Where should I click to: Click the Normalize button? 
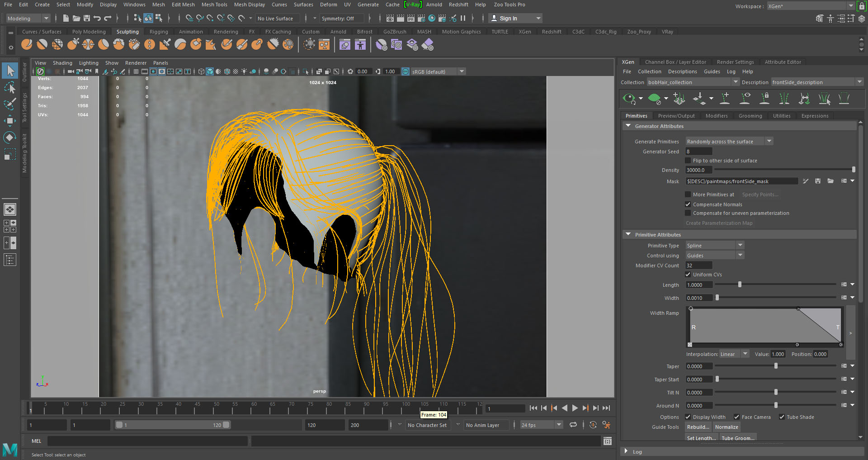[726, 427]
